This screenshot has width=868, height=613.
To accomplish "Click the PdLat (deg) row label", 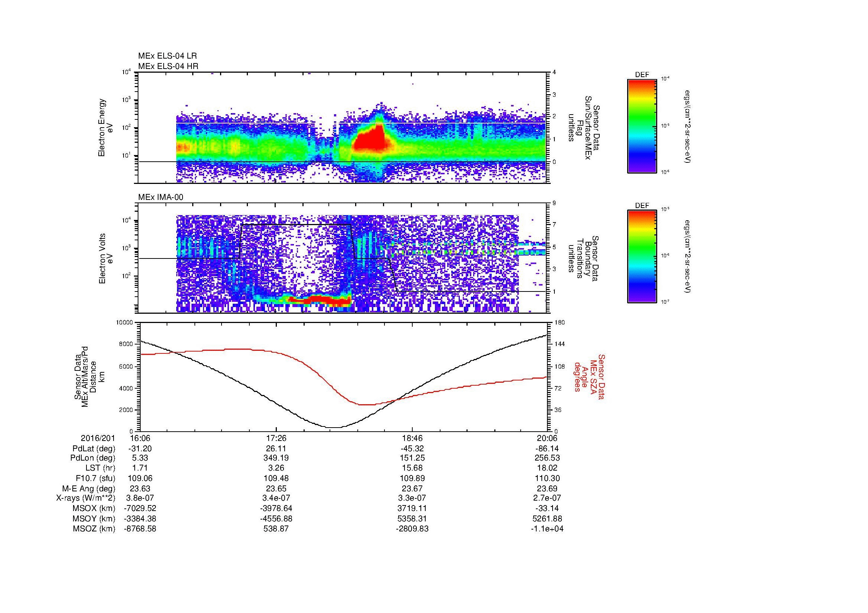I will 94,449.
